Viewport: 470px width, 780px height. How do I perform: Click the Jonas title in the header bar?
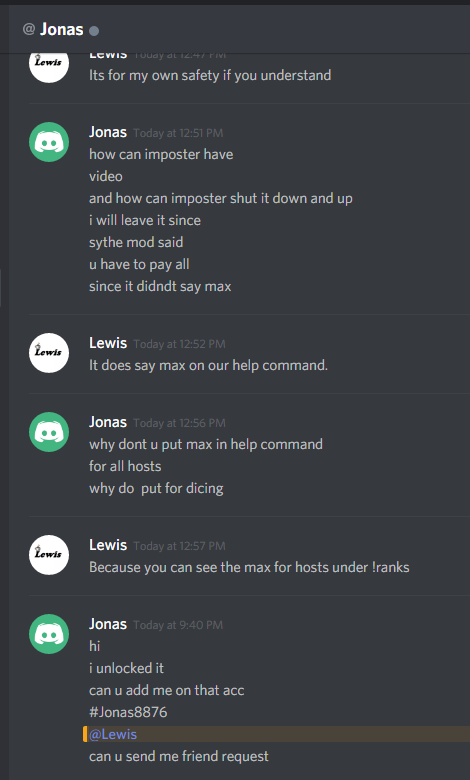click(x=62, y=29)
